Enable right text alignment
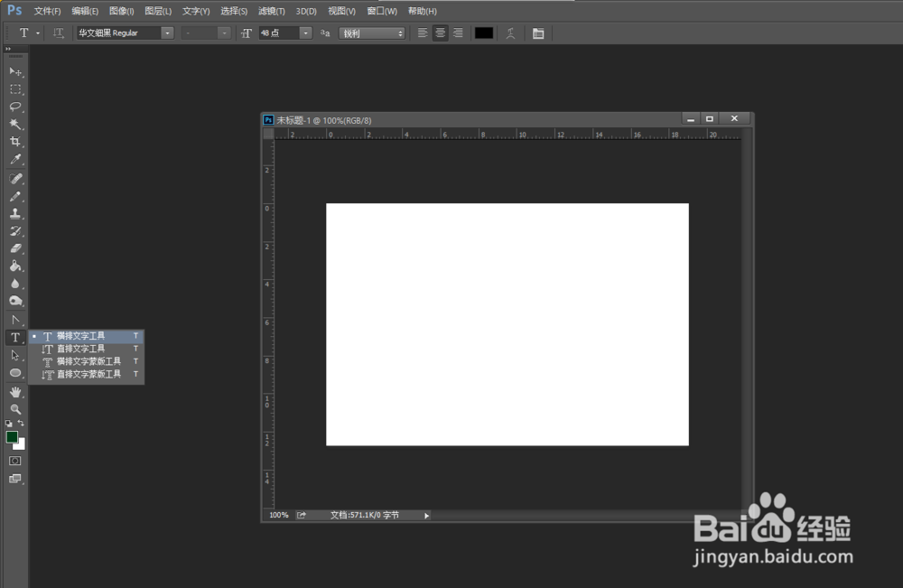 tap(458, 33)
